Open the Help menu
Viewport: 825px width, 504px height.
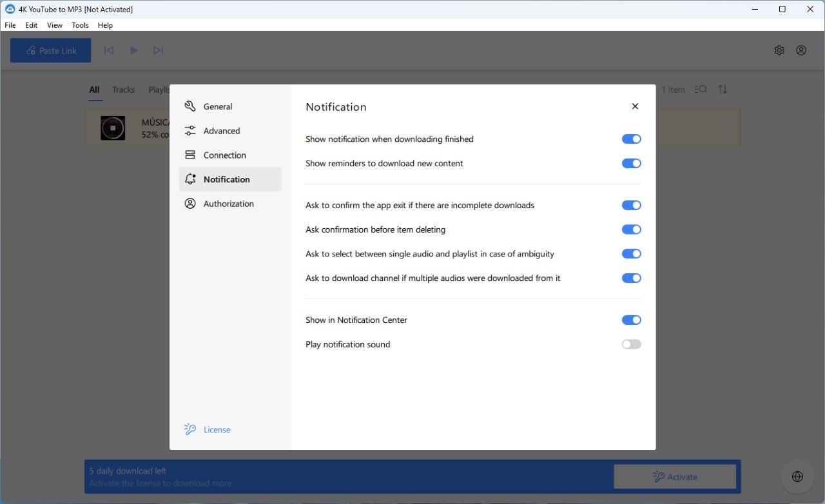click(x=105, y=25)
